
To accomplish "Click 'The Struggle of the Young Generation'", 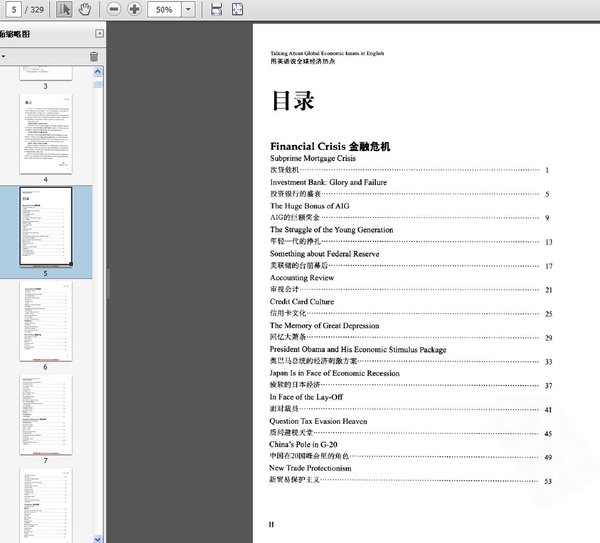I will (x=331, y=230).
